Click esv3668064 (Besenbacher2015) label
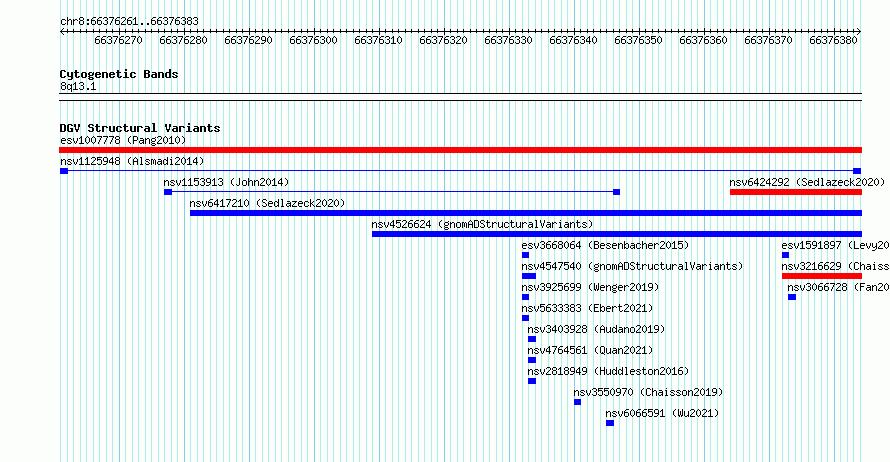Viewport: 890px width, 462px height. pyautogui.click(x=605, y=245)
